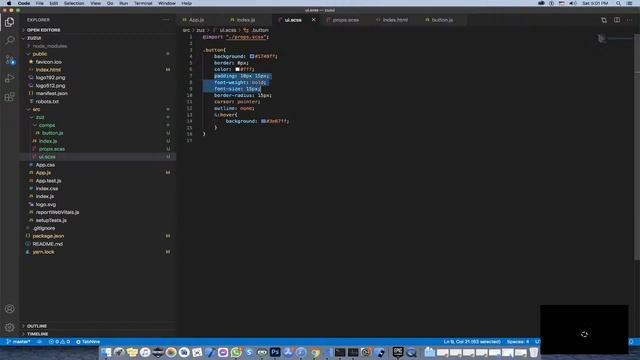The height and width of the screenshot is (360, 640).
Task: Open the Run menu
Action: pyautogui.click(x=123, y=3)
